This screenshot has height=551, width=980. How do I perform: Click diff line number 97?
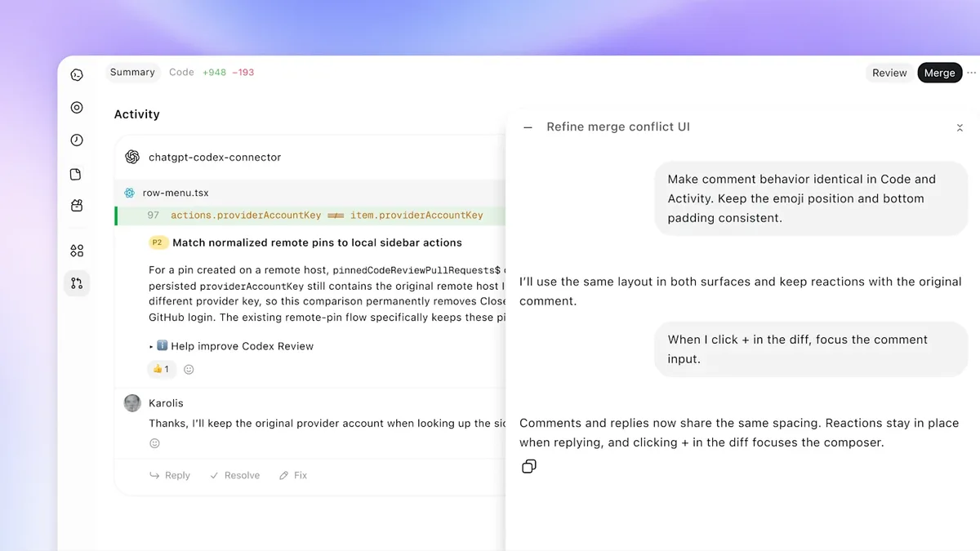point(154,216)
